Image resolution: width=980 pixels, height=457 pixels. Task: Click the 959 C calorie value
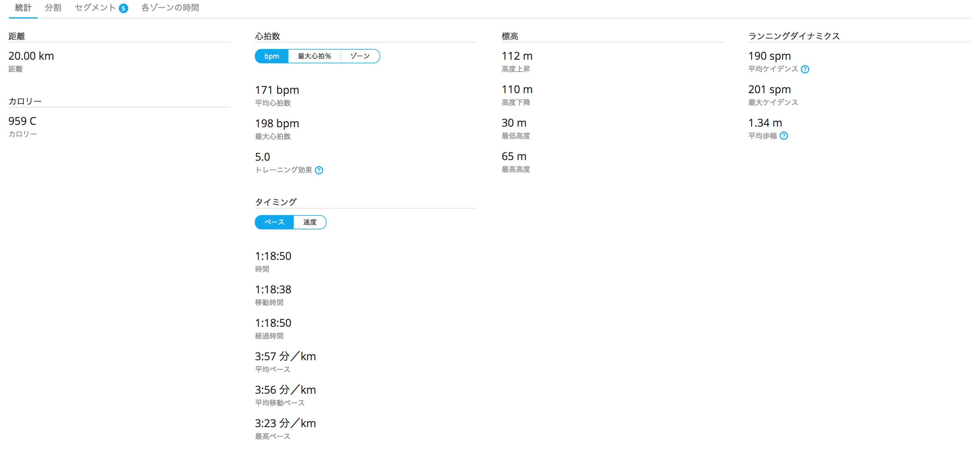coord(22,121)
